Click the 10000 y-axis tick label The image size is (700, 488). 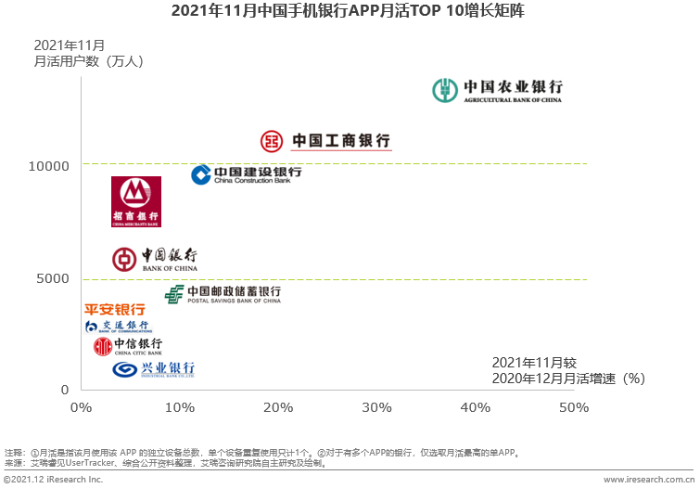tap(49, 166)
